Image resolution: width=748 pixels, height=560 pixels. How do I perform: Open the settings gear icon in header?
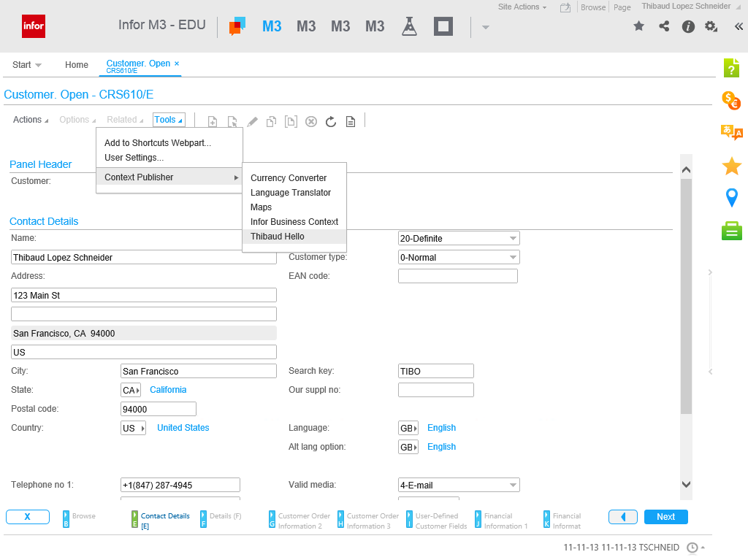point(711,26)
